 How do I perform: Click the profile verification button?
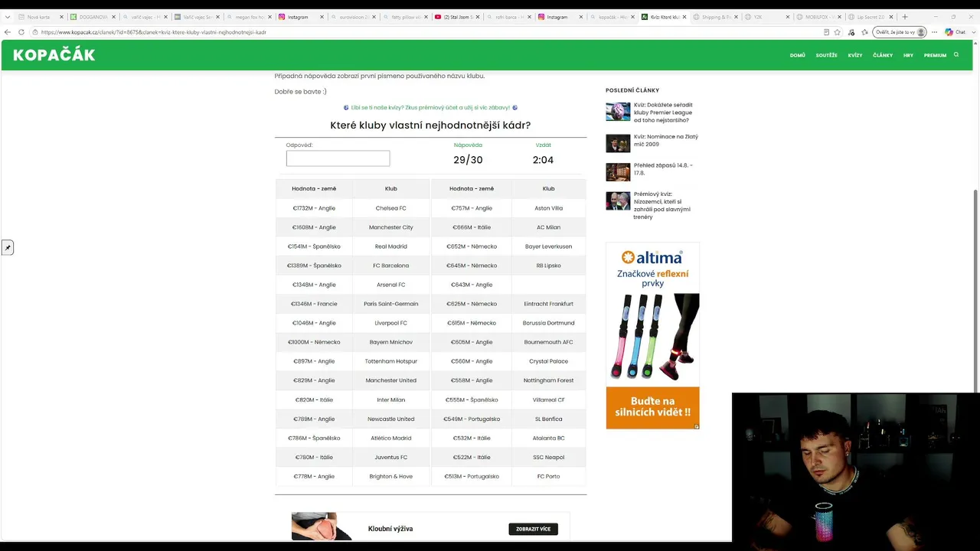point(900,32)
